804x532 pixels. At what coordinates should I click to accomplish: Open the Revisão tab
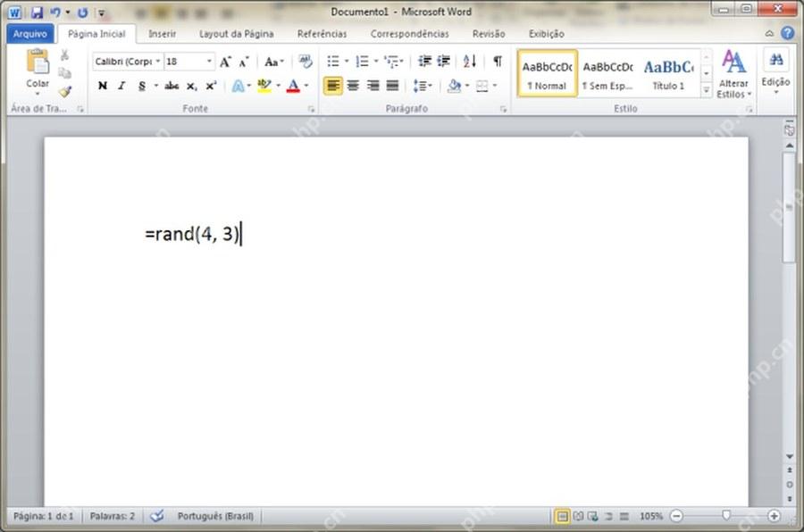click(x=489, y=34)
